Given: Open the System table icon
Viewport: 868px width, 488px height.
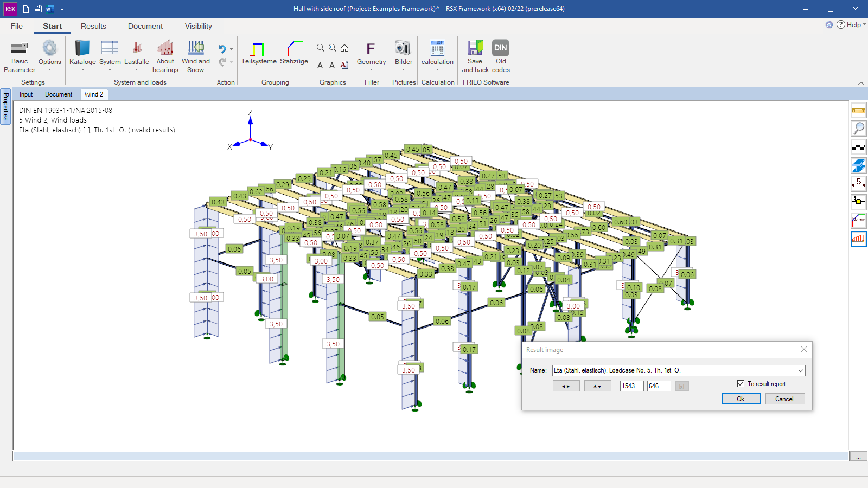Looking at the screenshot, I should [x=110, y=52].
